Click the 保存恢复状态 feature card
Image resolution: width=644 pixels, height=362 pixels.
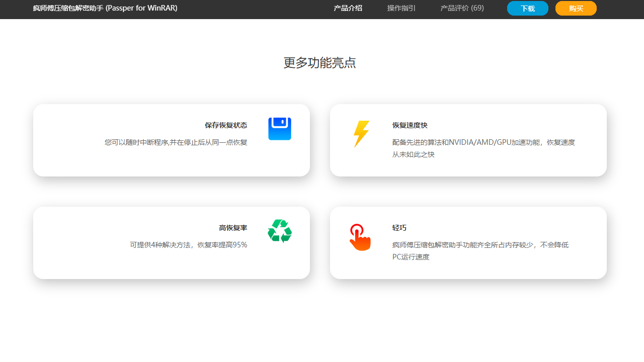coord(171,140)
